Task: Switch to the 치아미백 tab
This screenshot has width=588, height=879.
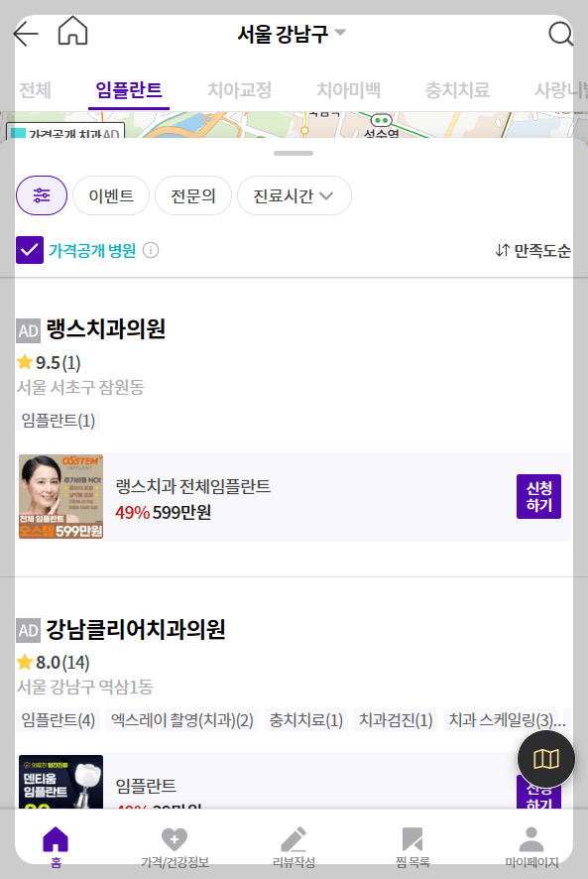Action: pyautogui.click(x=349, y=88)
